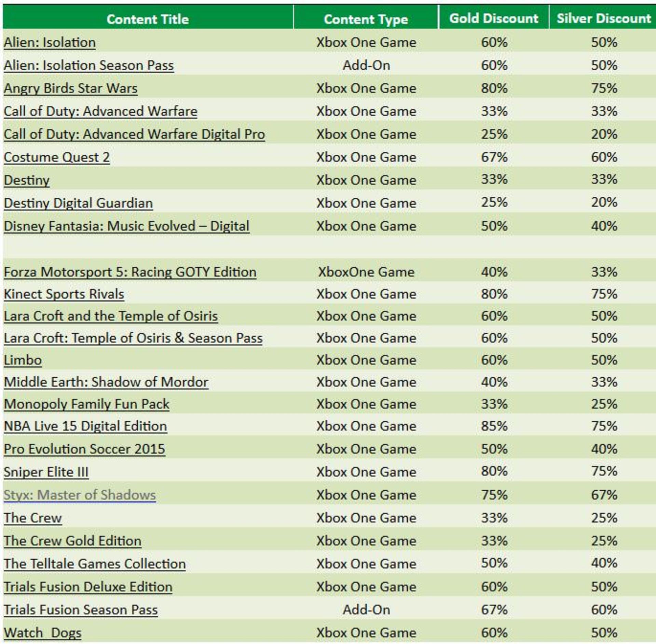Click the Content Type column header
This screenshot has width=656, height=644.
tap(366, 19)
